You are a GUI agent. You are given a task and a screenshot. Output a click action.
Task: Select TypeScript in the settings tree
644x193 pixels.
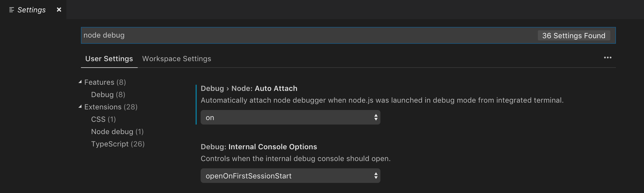[118, 144]
